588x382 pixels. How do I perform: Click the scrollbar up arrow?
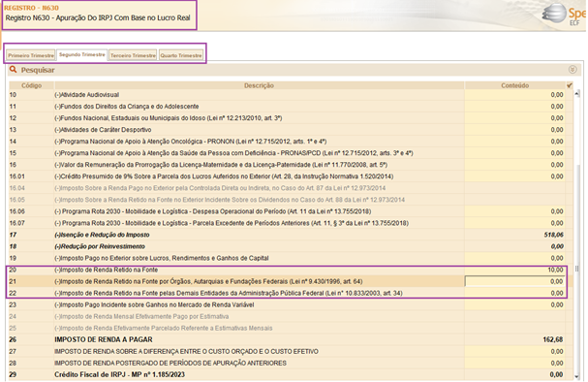pos(577,93)
